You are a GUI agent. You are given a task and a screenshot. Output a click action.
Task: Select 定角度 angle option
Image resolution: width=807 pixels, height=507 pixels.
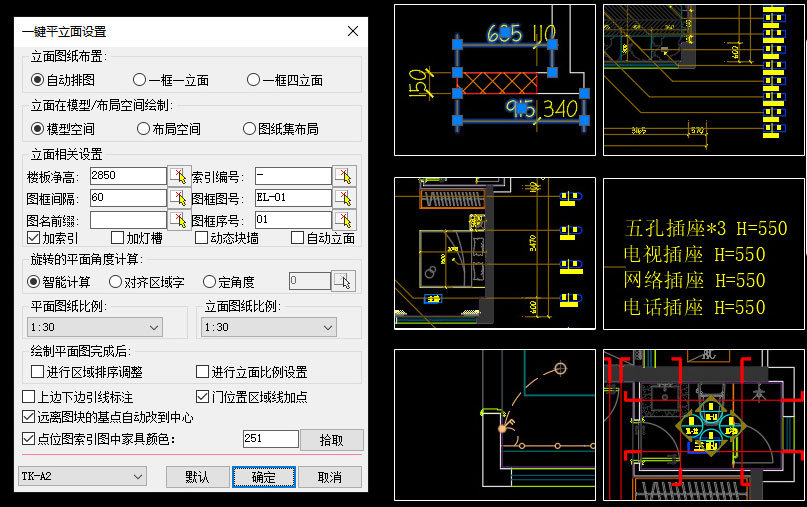pyautogui.click(x=229, y=282)
